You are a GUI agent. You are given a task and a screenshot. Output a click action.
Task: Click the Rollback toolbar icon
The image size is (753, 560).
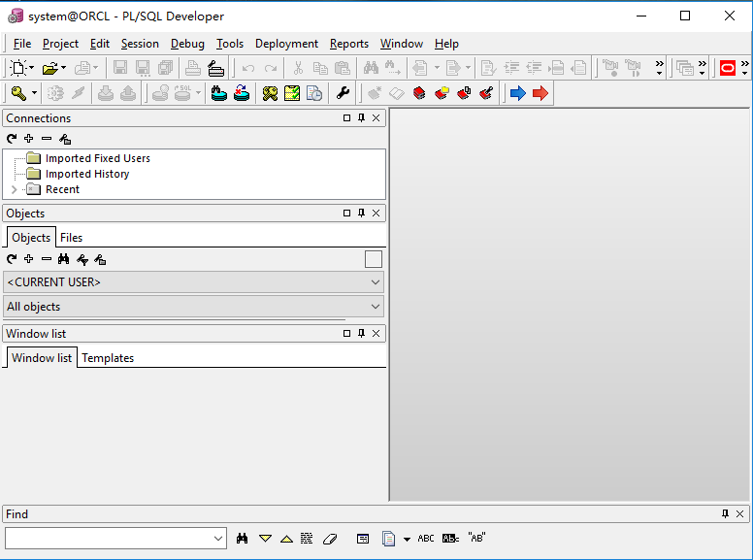128,93
